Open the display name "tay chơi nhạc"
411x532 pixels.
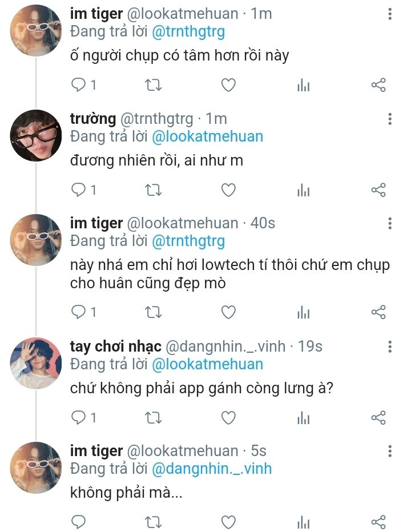(115, 346)
